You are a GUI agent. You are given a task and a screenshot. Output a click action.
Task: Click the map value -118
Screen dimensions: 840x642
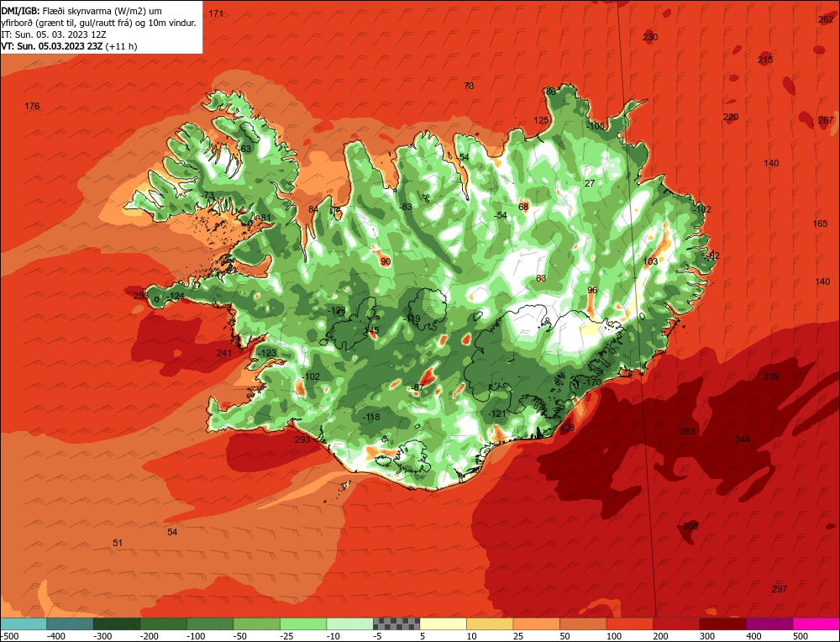[x=370, y=417]
